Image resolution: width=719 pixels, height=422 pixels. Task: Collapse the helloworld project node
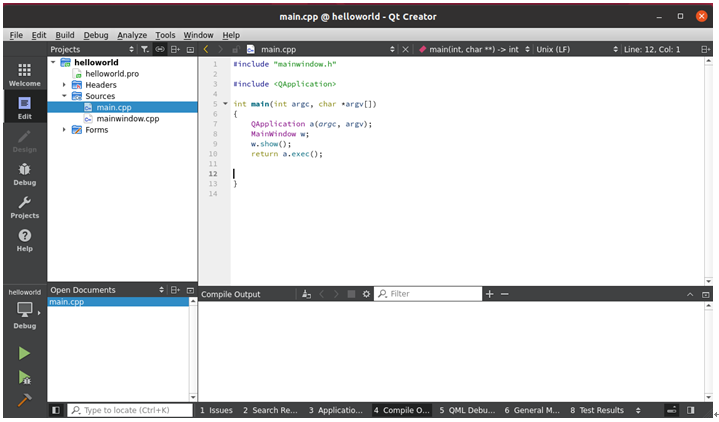click(x=53, y=62)
